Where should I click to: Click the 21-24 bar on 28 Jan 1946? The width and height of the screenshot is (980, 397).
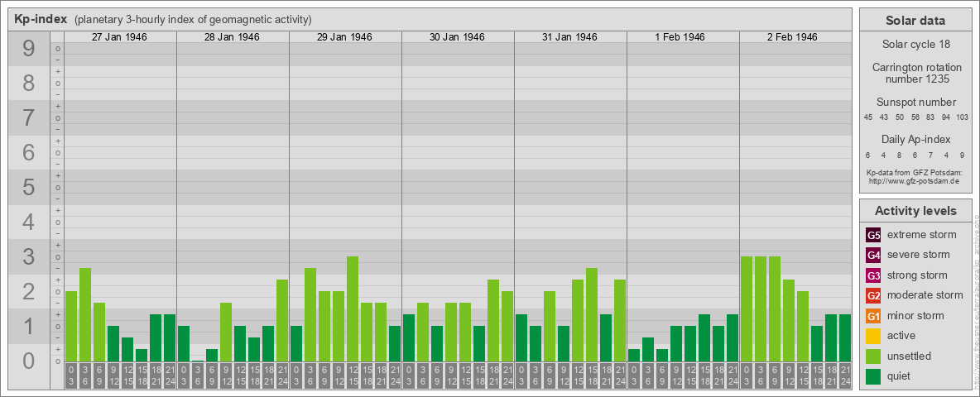point(282,320)
